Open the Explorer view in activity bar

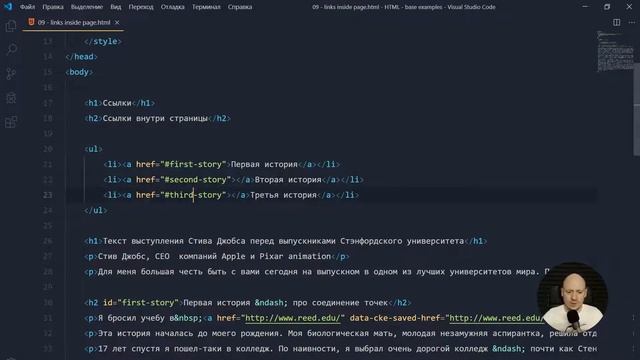tap(11, 26)
